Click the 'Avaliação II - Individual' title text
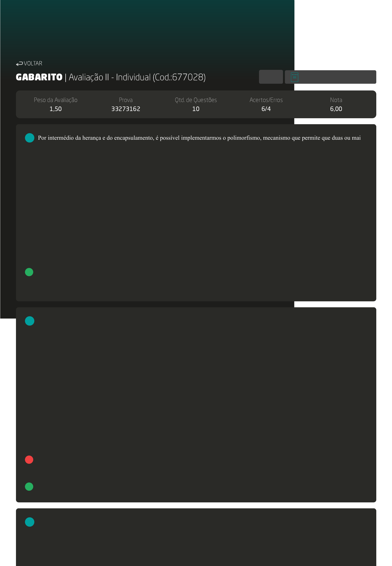 coord(110,77)
